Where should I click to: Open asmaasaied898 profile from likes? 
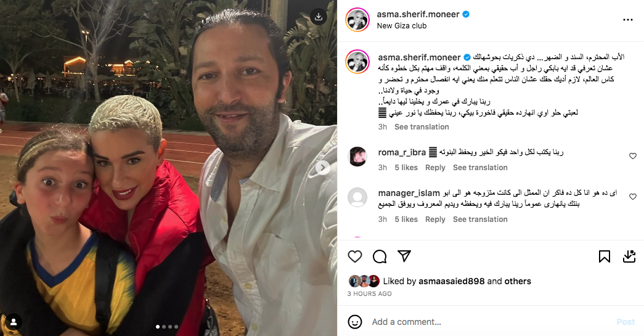[x=452, y=281]
